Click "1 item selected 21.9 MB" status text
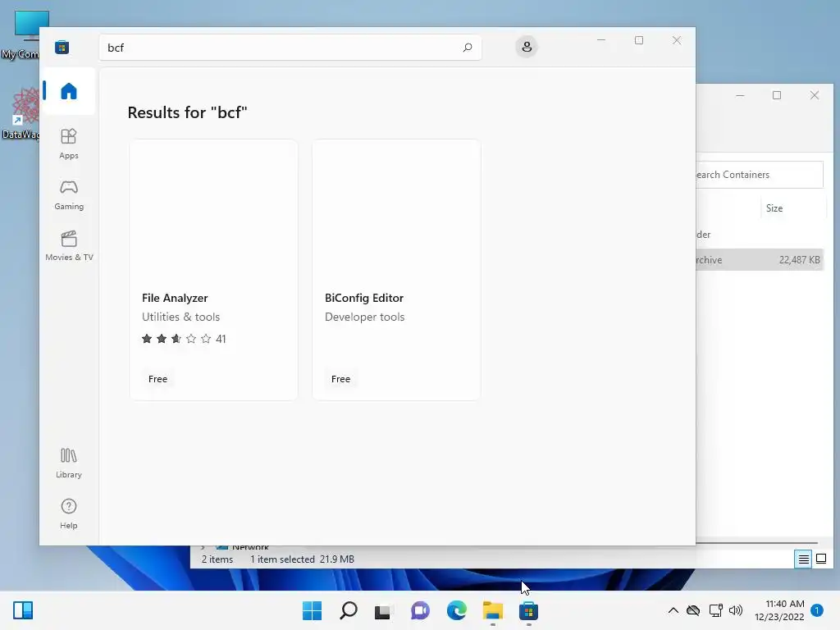840x630 pixels. coord(302,559)
